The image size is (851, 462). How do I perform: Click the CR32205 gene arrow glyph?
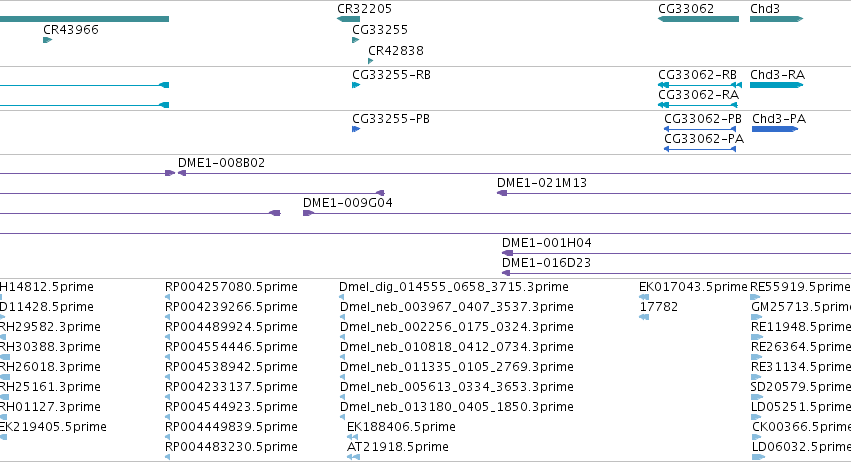pyautogui.click(x=348, y=19)
